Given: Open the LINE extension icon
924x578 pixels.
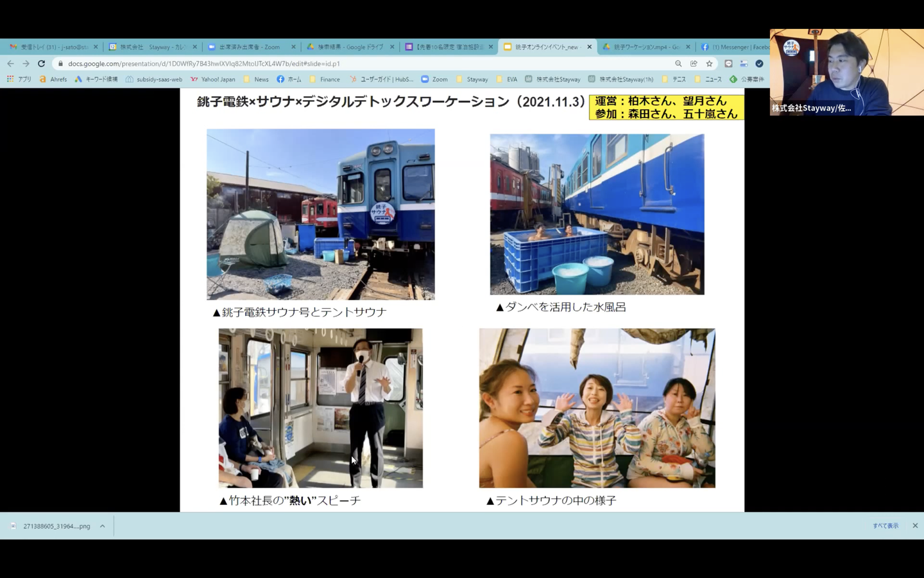Looking at the screenshot, I should point(728,64).
